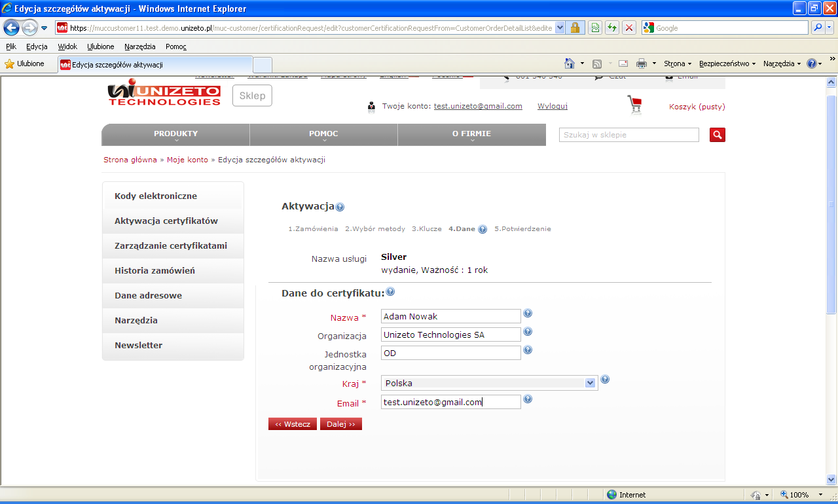838x504 pixels.
Task: Click help icon next to Dane do certyfikatu
Action: [390, 292]
